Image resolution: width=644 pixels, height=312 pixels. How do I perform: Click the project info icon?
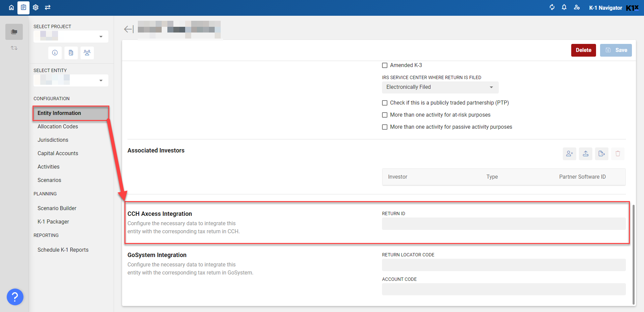pyautogui.click(x=55, y=53)
